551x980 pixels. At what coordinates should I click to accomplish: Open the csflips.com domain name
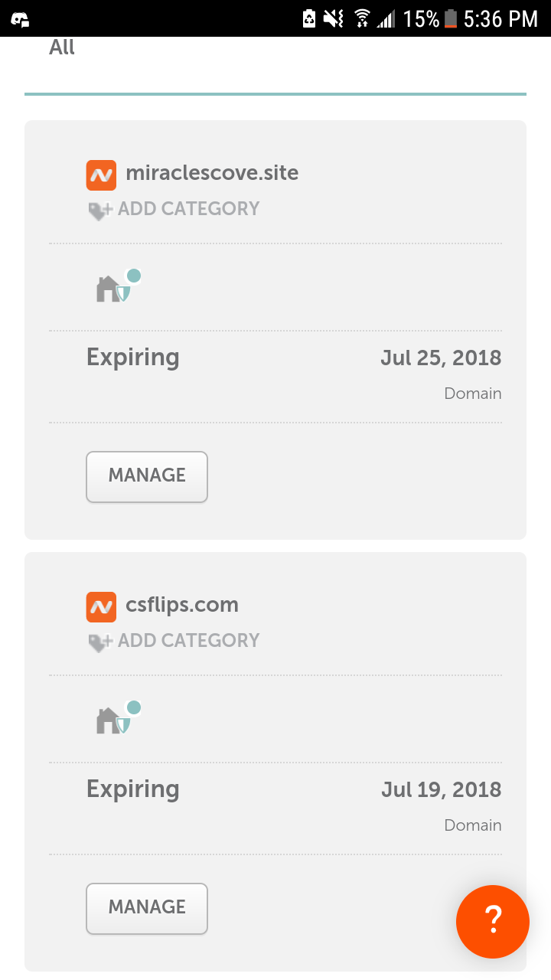tap(182, 606)
